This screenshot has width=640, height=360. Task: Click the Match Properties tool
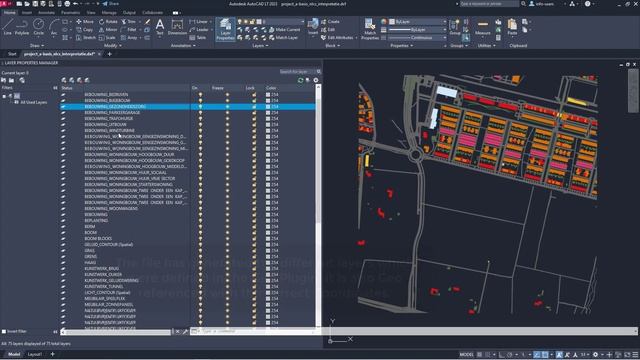pos(370,29)
